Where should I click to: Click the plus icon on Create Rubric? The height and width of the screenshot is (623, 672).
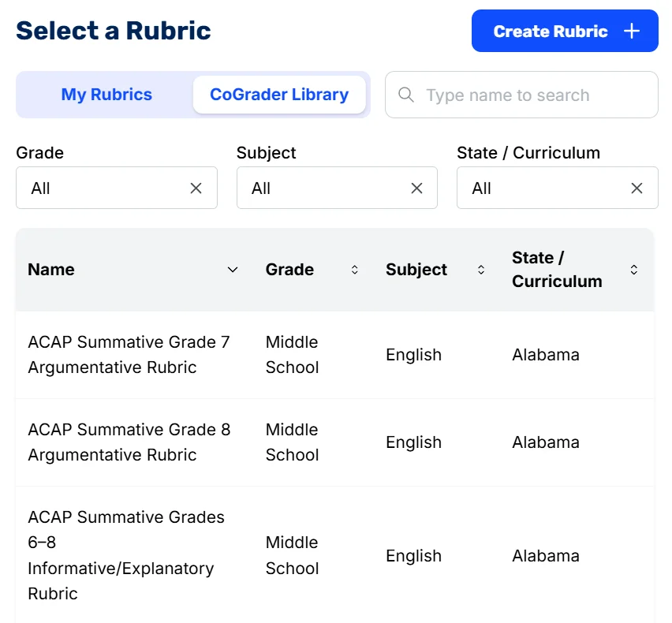(x=631, y=30)
